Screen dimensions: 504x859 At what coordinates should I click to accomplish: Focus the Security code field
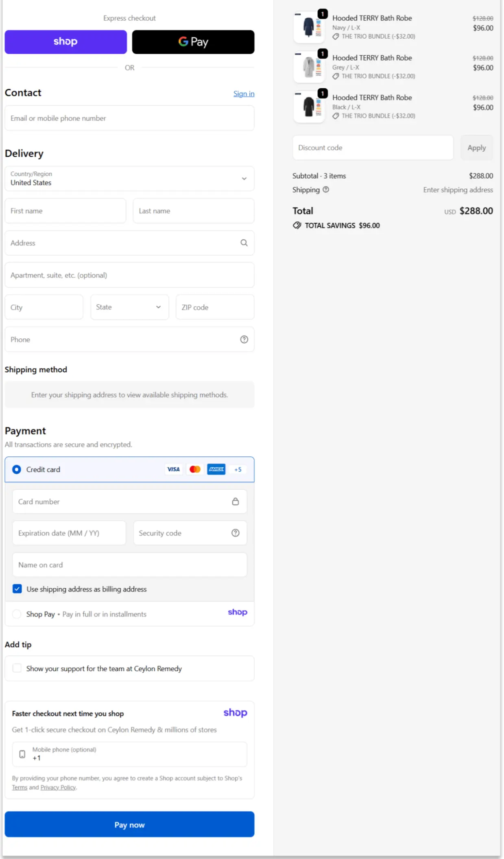190,533
